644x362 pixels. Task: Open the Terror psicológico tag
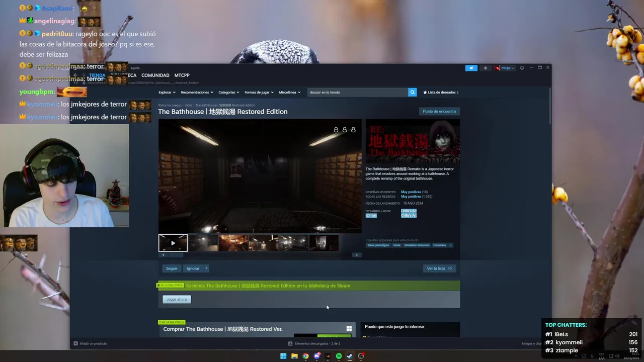click(378, 245)
